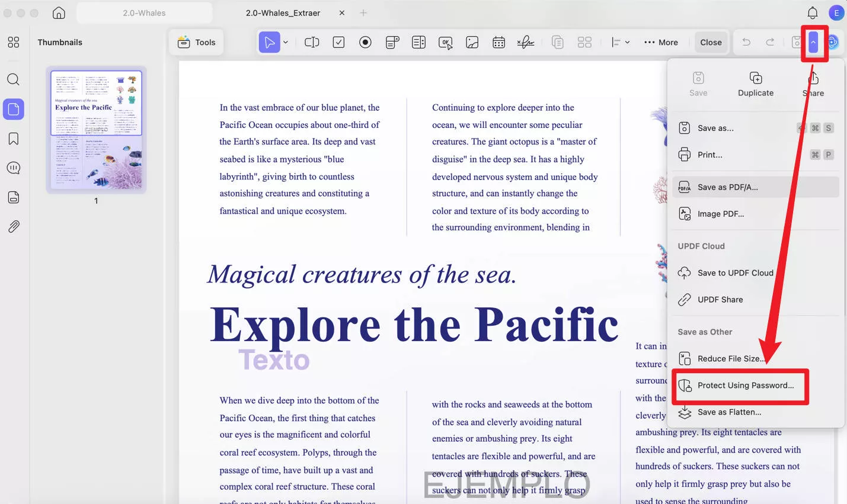Select the Radio Button form tool
Screen dimensions: 847x504
tap(365, 42)
